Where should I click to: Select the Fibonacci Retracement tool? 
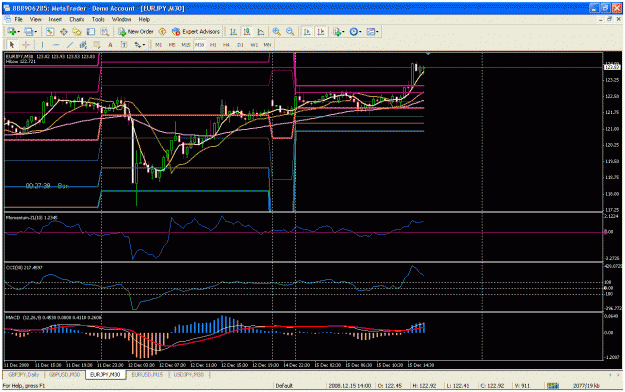pyautogui.click(x=96, y=45)
